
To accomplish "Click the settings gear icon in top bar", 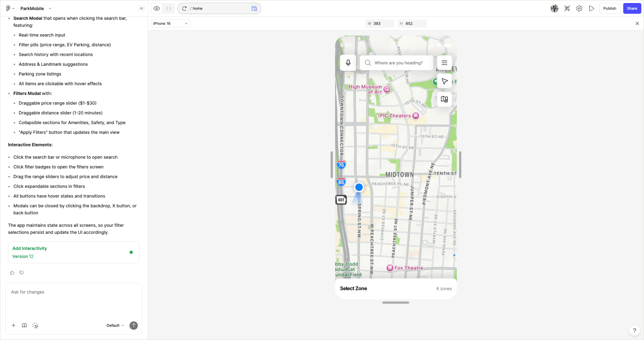I will (x=579, y=8).
